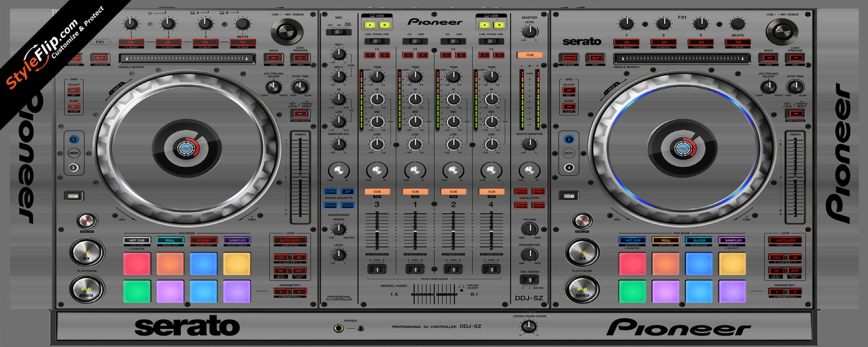This screenshot has width=868, height=347.
Task: Touch the left deck NEEDLE SEARCH strip
Action: coord(187,58)
